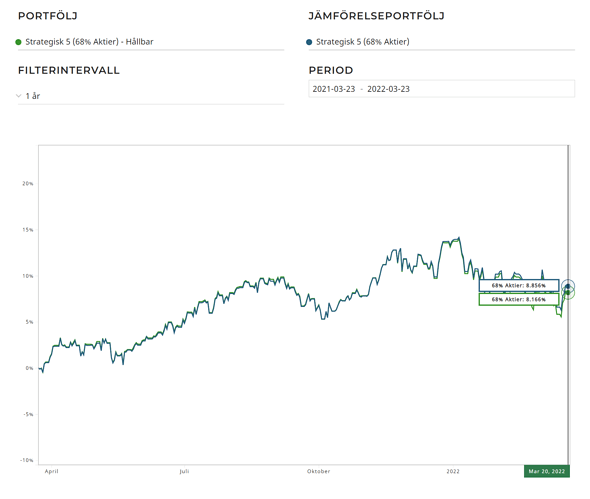Screen dimensions: 590x499
Task: Click the Mar 20, 2022 date marker
Action: click(547, 471)
